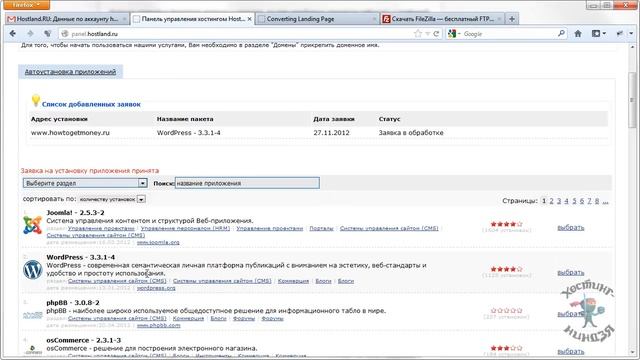Viewport: 640px width, 360px height.
Task: Open Коммерция link in the phpBB row
Action: point(188,319)
